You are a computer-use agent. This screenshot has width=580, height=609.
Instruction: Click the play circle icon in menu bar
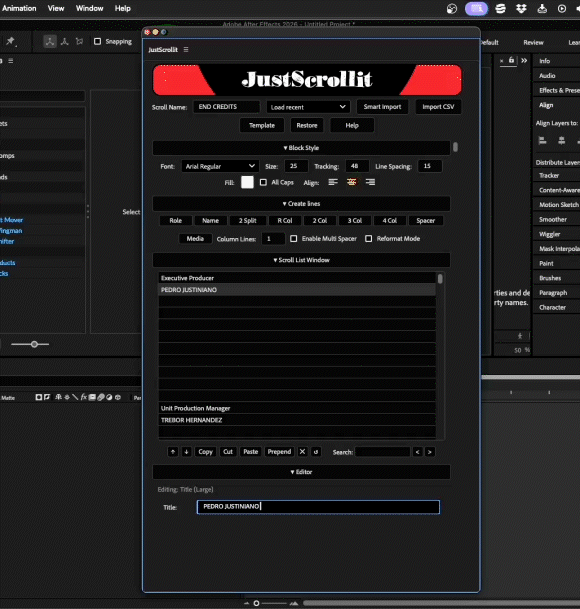[x=562, y=9]
